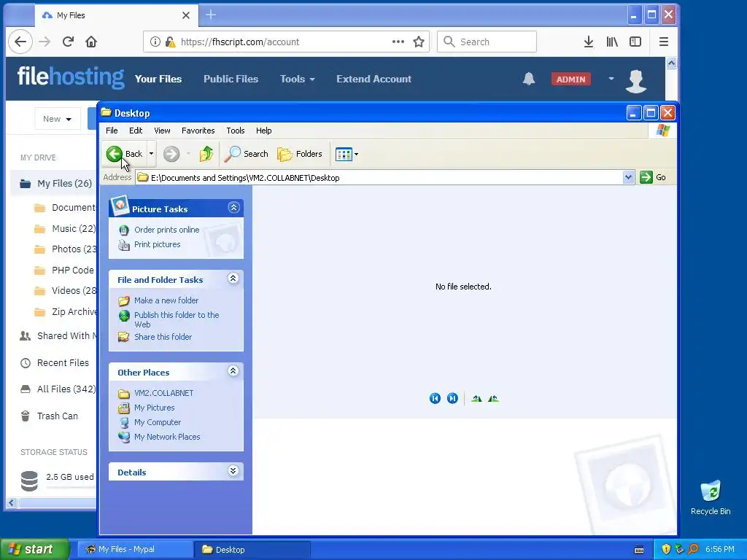Reload the page in the browser
The height and width of the screenshot is (560, 747).
(68, 42)
